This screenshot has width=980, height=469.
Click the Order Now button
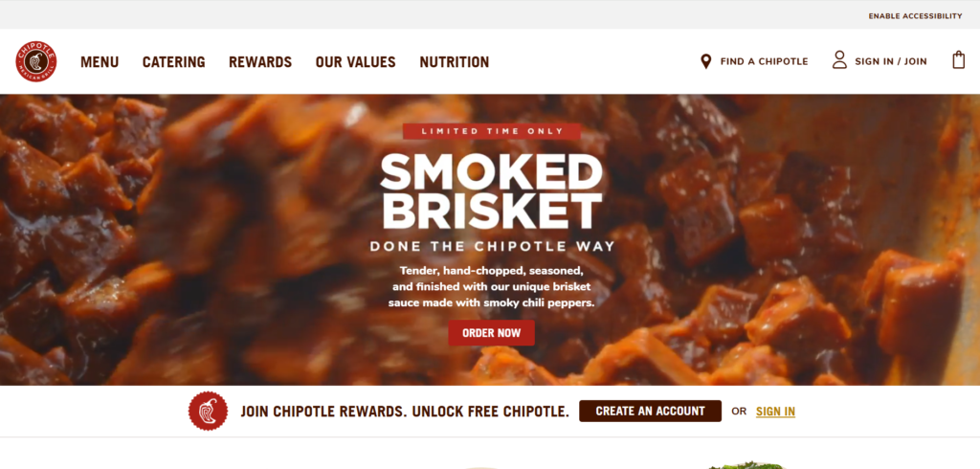(x=491, y=333)
